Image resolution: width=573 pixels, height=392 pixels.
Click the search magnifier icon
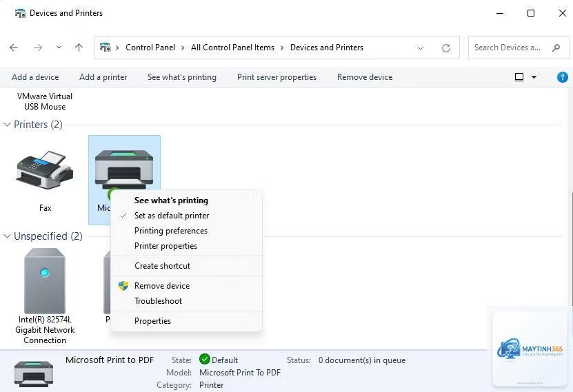[556, 48]
